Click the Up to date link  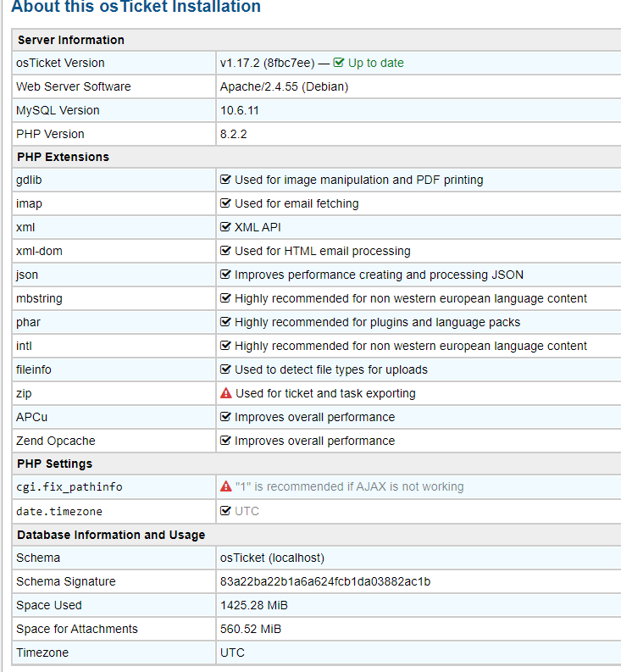tap(376, 63)
